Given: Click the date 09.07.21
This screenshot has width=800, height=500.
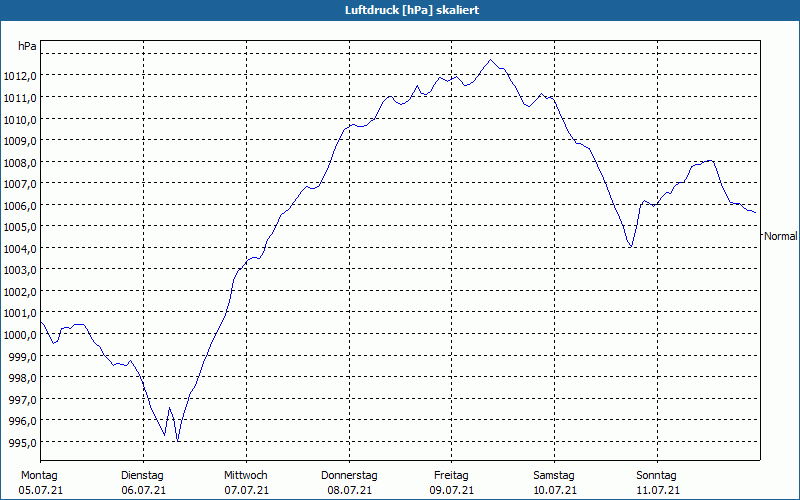Looking at the screenshot, I should pyautogui.click(x=452, y=491).
